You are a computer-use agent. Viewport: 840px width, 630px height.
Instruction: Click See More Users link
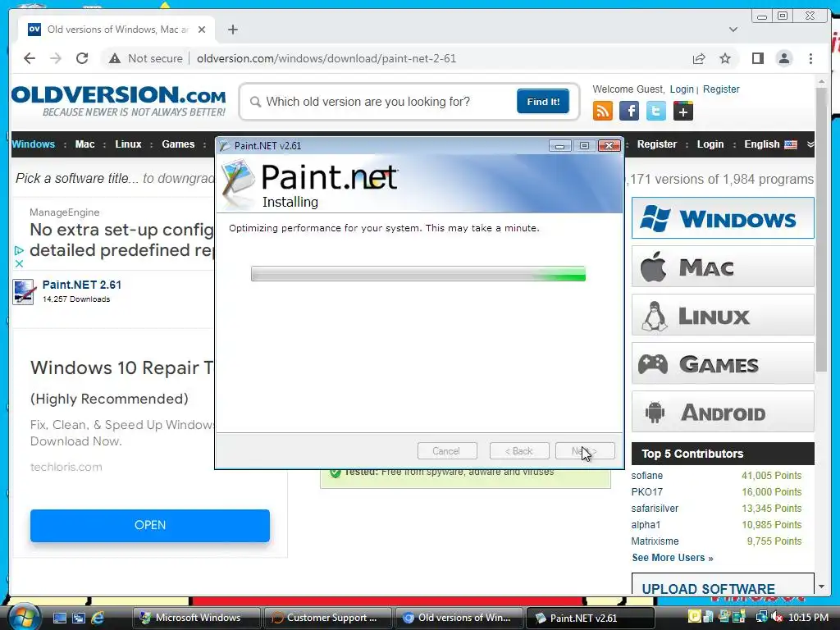coord(673,558)
